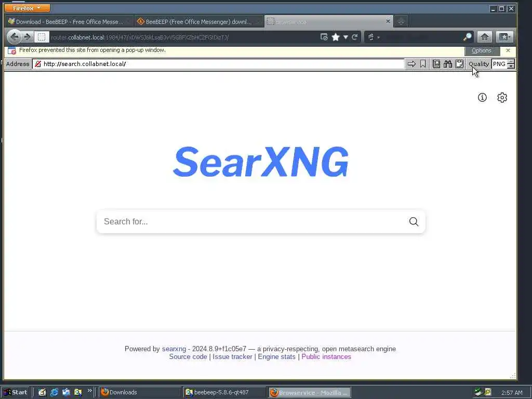Click insecure connection icon in Address field
The height and width of the screenshot is (399, 532).
click(38, 64)
